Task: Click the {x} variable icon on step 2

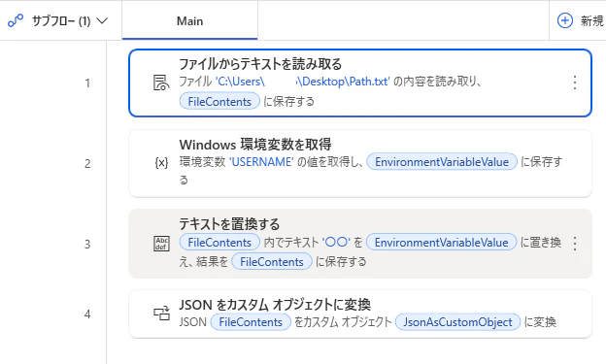Action: click(161, 163)
